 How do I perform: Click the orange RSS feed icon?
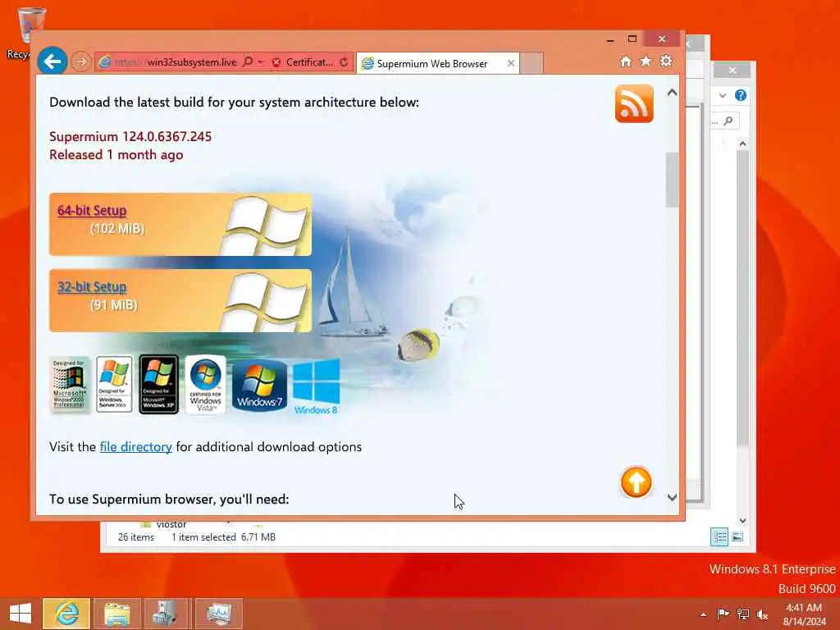(x=634, y=103)
